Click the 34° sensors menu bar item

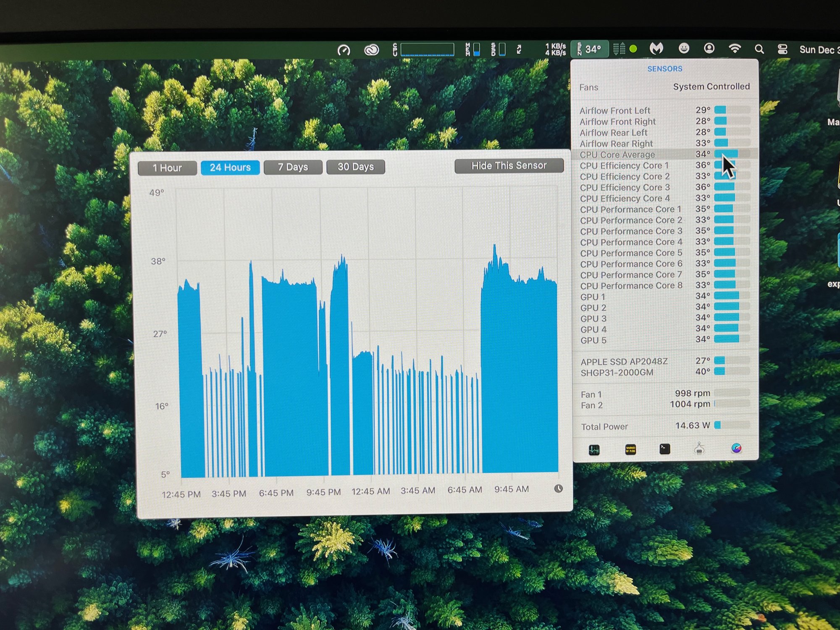click(x=589, y=50)
